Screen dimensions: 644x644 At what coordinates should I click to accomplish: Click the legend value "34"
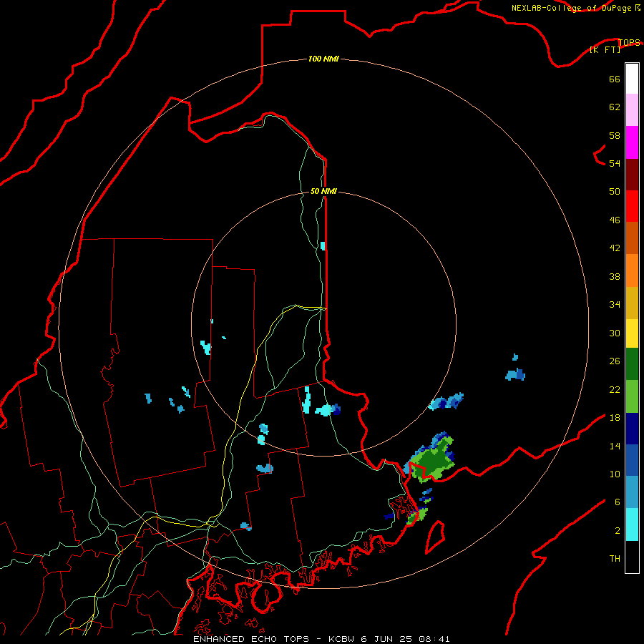tap(615, 305)
